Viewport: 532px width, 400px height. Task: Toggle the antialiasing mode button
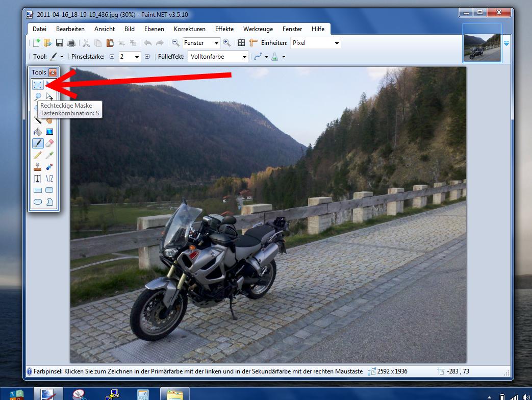pyautogui.click(x=258, y=57)
